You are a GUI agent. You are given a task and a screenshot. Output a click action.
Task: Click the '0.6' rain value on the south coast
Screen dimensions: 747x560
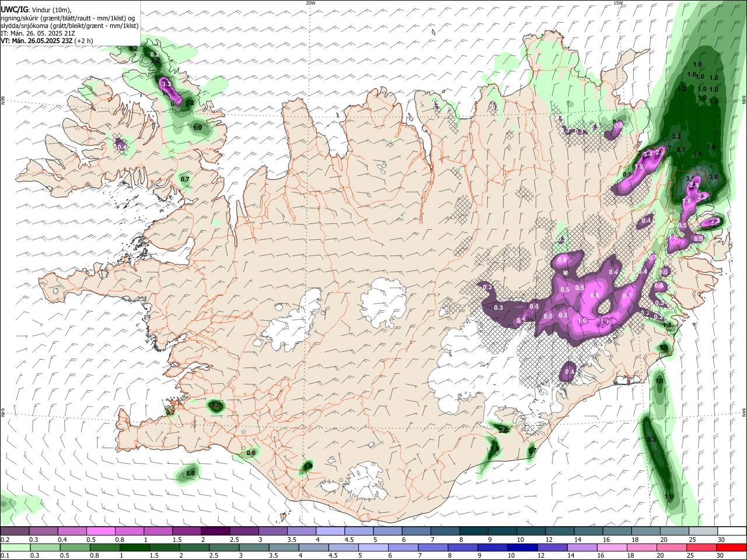(252, 453)
